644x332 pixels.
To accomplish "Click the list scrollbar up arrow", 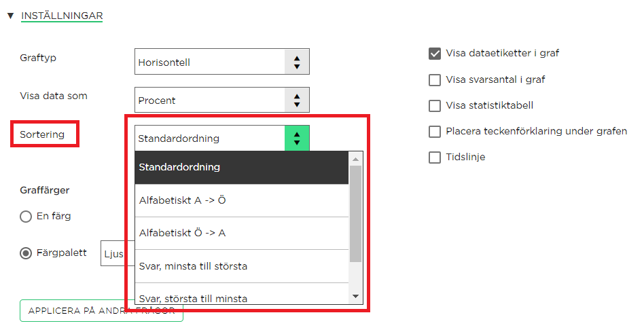I will (x=356, y=159).
